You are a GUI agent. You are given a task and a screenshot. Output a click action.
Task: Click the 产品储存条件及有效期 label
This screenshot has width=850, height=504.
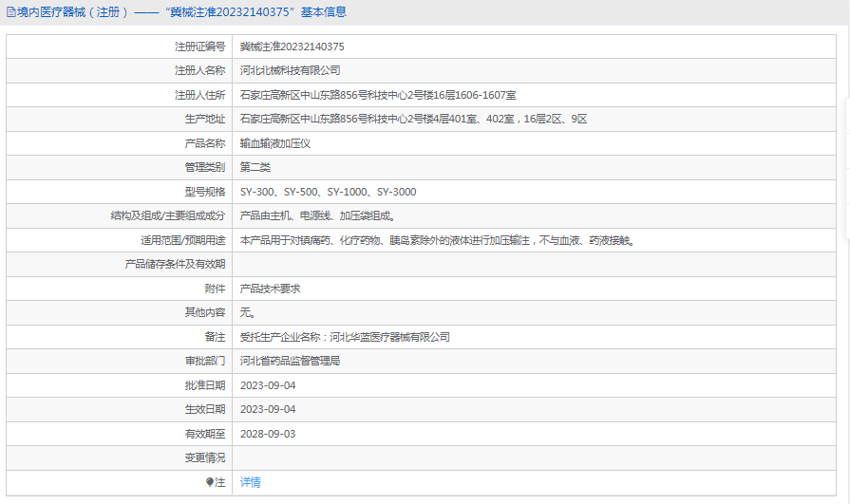click(175, 264)
